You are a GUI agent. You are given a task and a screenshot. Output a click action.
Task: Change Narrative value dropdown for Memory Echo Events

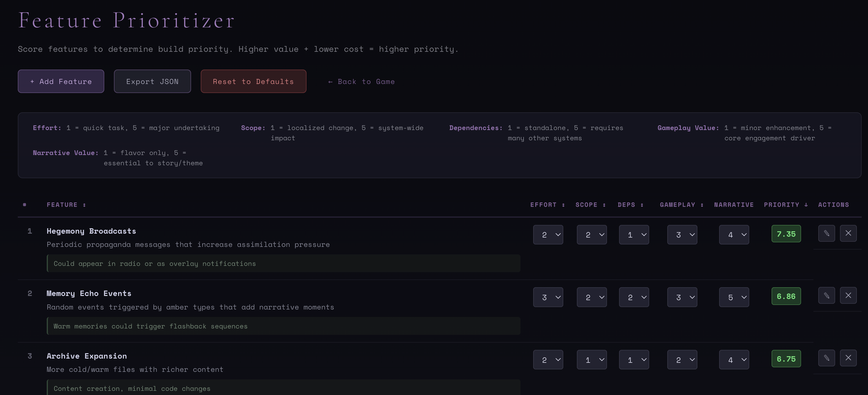pyautogui.click(x=734, y=297)
